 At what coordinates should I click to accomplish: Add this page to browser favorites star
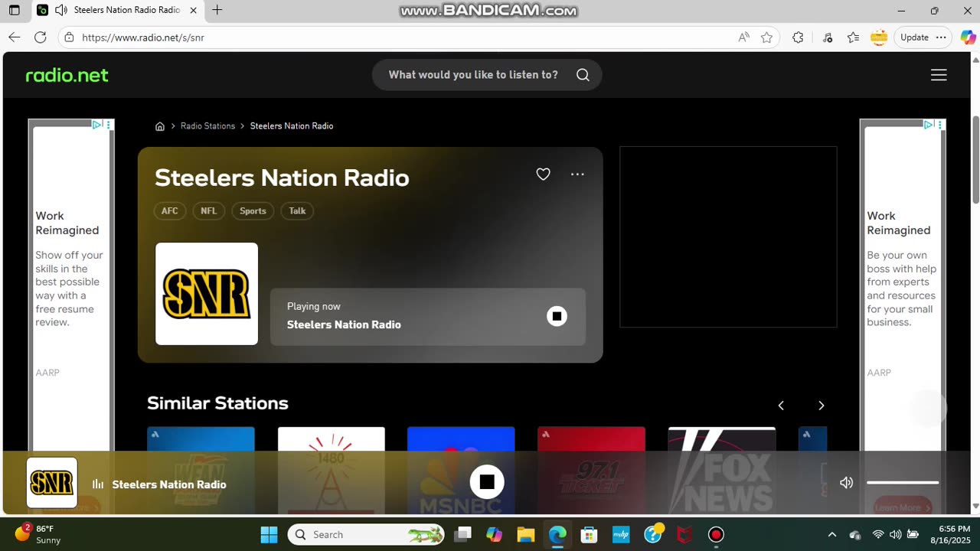766,37
